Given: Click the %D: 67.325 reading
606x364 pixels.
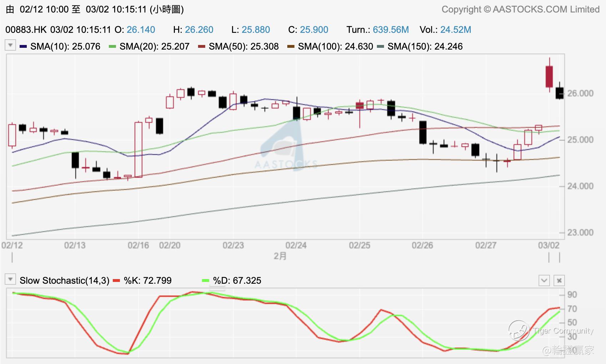Looking at the screenshot, I should coord(237,280).
